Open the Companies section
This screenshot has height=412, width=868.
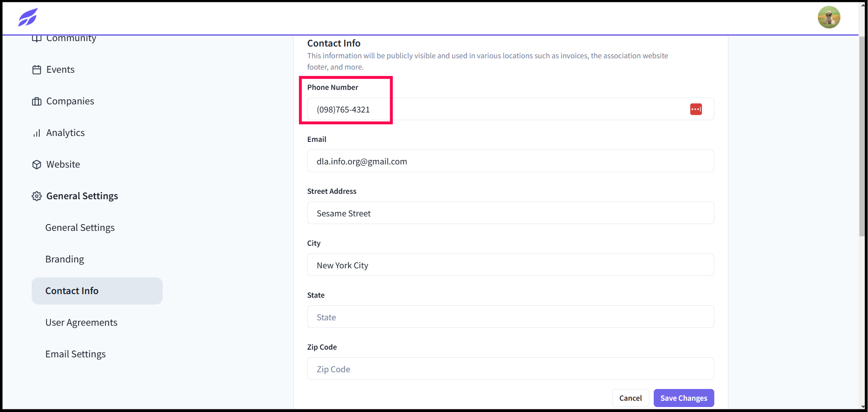(x=70, y=101)
